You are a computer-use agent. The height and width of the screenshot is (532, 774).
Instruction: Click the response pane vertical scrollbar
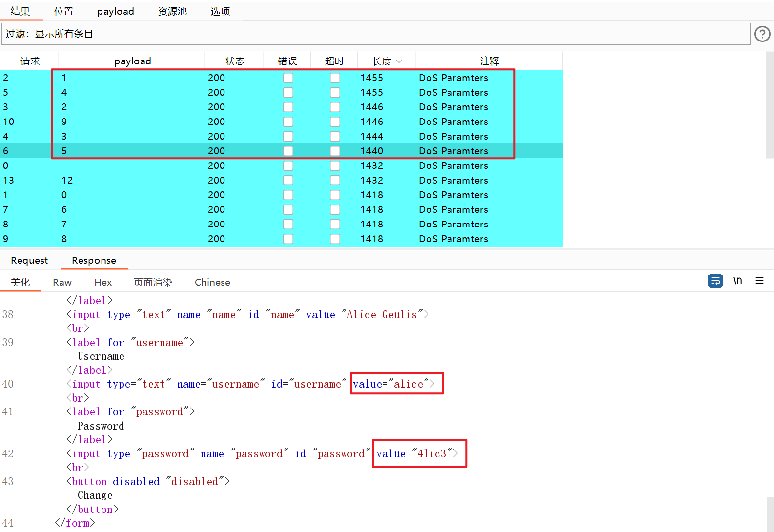point(770,514)
